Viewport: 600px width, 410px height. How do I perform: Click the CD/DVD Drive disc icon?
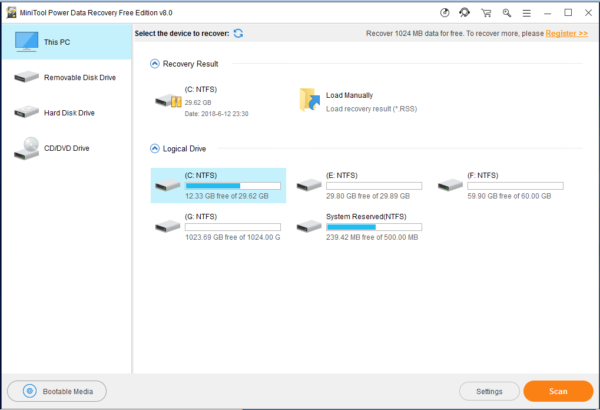(x=26, y=149)
